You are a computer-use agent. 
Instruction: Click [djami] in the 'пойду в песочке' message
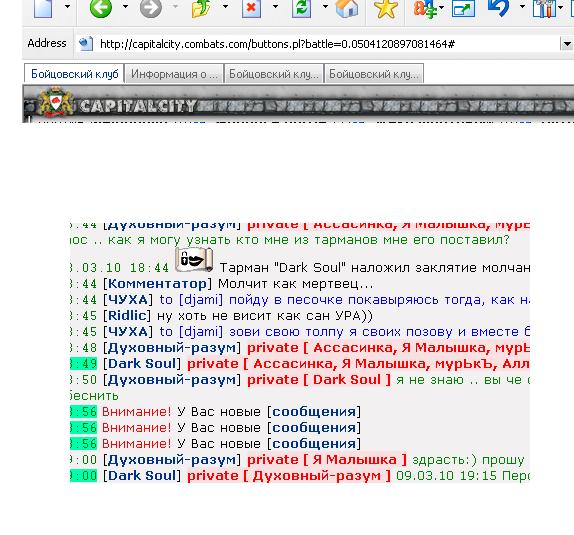(201, 300)
